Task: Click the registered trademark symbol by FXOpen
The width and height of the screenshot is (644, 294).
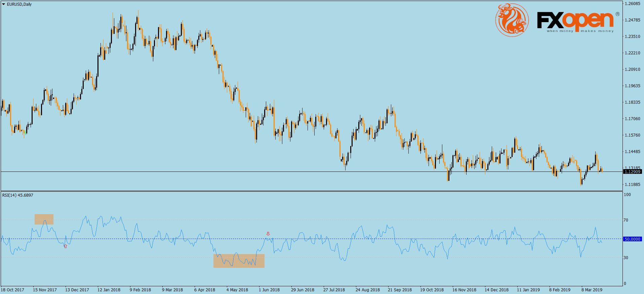Action: (x=617, y=14)
